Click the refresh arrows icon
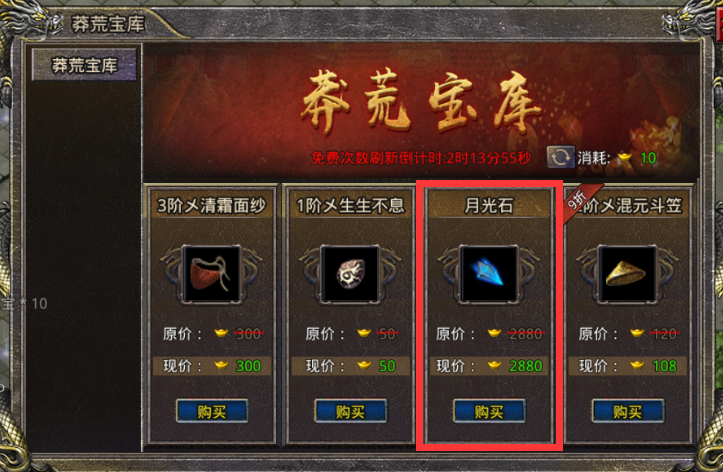Screen dimensions: 723x472 click(560, 158)
